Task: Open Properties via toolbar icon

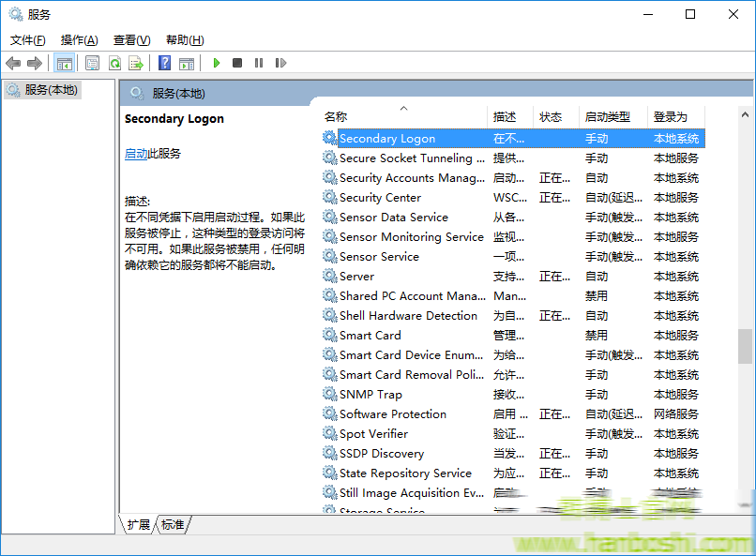Action: [x=92, y=63]
